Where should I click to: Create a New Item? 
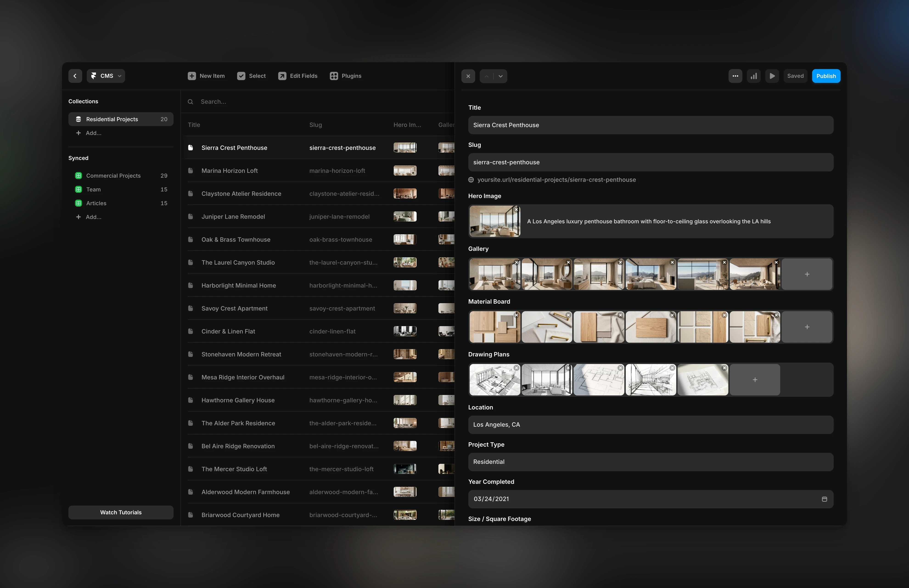[206, 76]
